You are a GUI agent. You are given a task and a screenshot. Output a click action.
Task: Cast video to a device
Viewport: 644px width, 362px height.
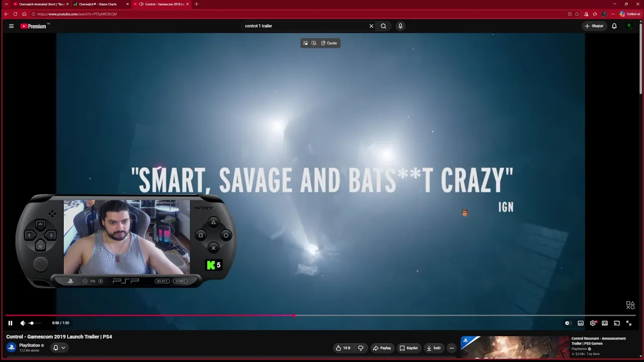pyautogui.click(x=617, y=323)
